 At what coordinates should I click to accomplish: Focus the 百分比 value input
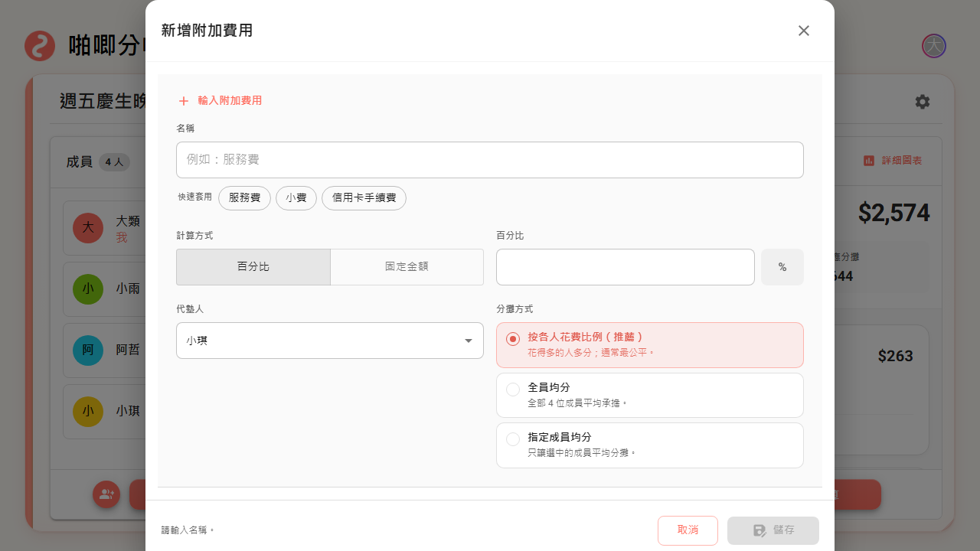[x=626, y=267]
